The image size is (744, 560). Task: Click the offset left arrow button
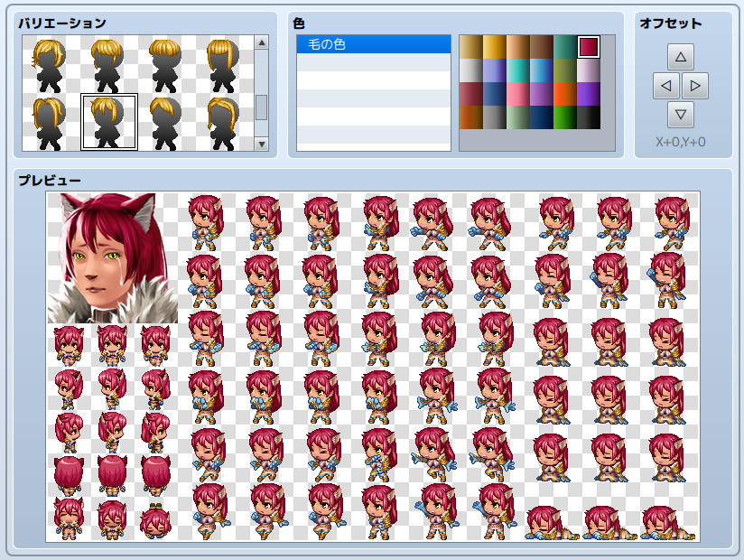pyautogui.click(x=665, y=87)
